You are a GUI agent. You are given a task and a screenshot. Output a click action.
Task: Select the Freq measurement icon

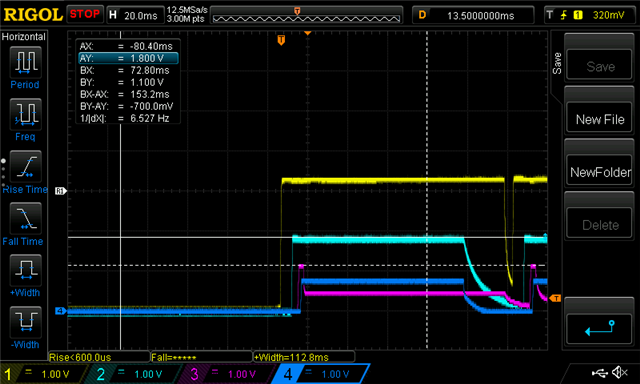coord(25,114)
